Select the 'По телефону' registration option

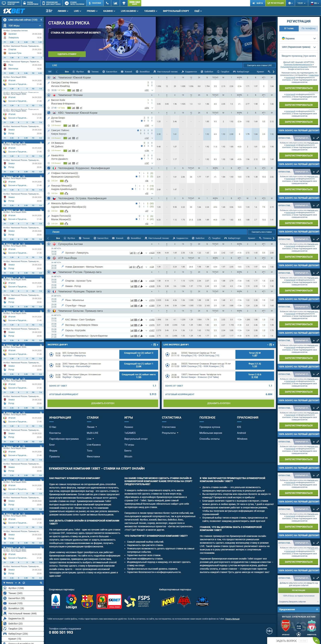[309, 29]
